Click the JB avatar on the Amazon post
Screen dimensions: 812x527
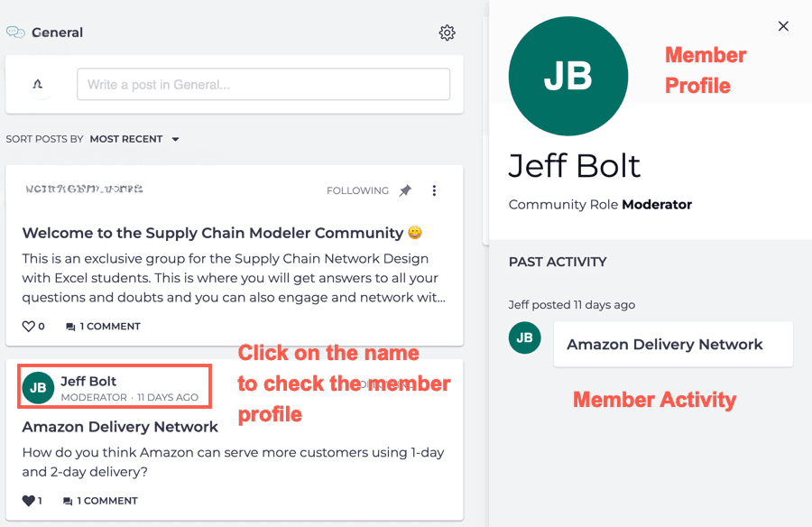(x=38, y=388)
